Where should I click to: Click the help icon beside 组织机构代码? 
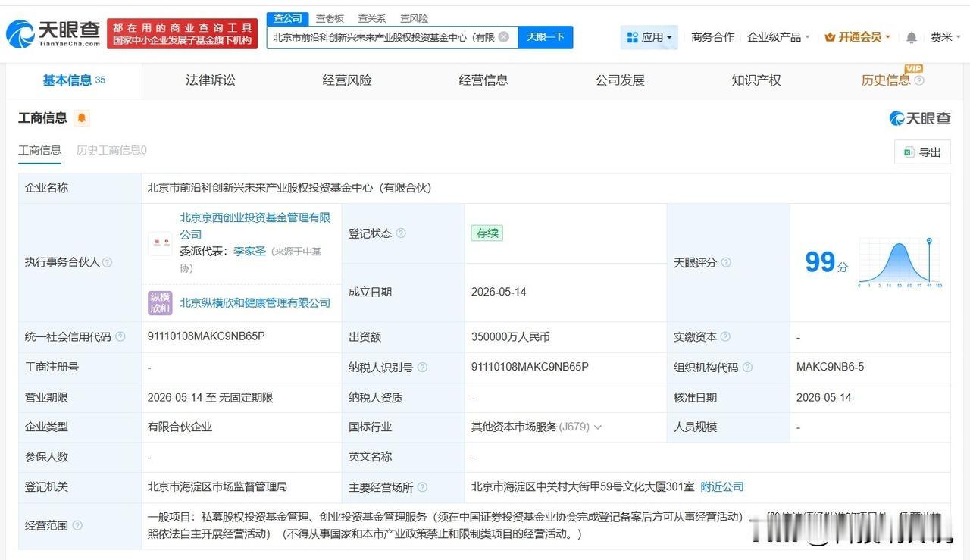(747, 367)
